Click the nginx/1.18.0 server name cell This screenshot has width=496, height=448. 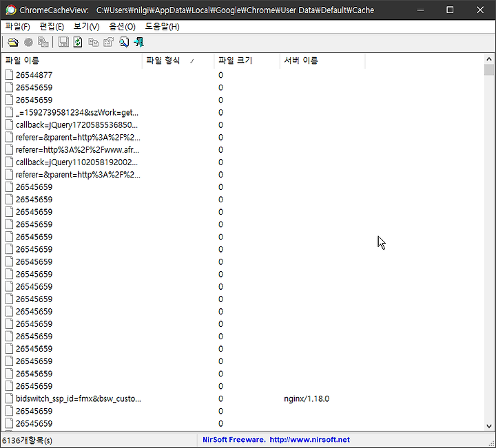click(307, 399)
